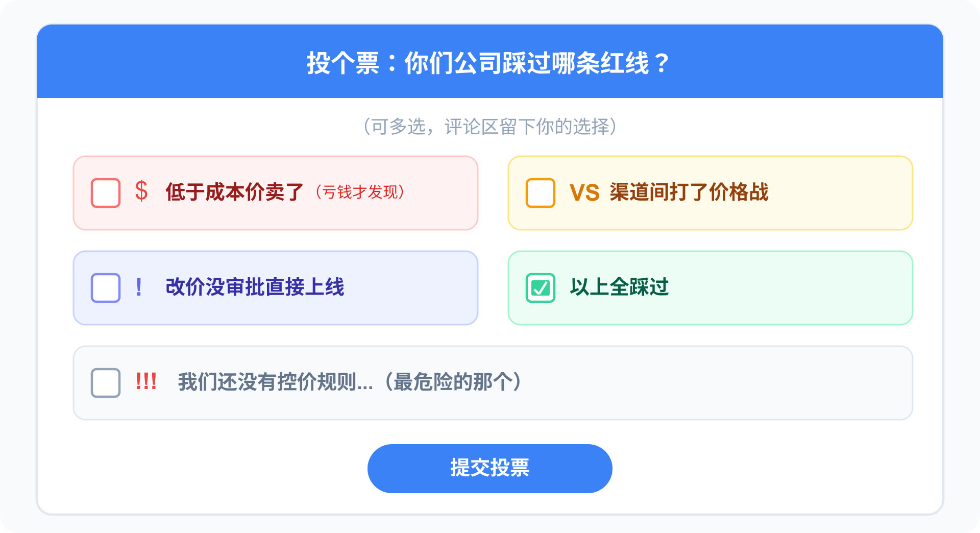Tick the 我们还没有控价规则 checkbox

point(106,383)
